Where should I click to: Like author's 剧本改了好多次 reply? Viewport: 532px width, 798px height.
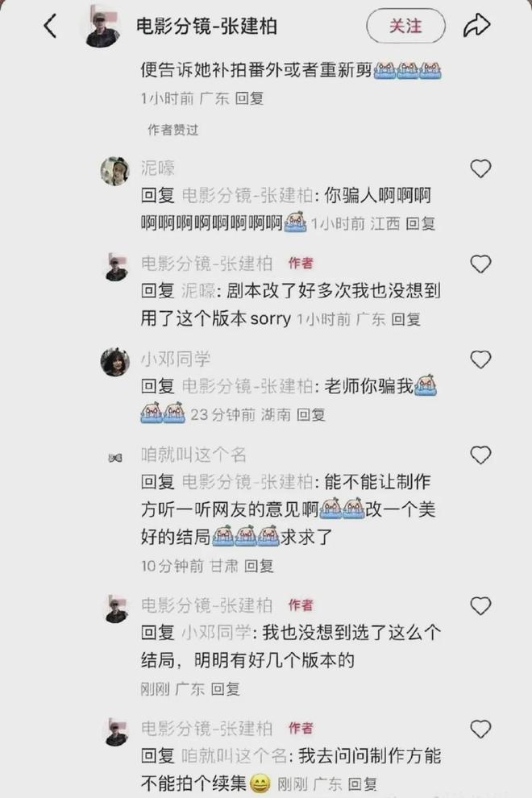480,264
